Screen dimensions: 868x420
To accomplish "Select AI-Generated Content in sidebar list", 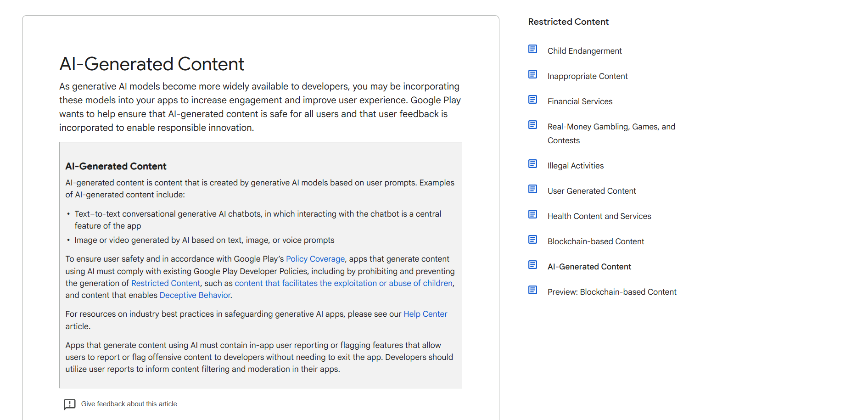I will click(589, 267).
